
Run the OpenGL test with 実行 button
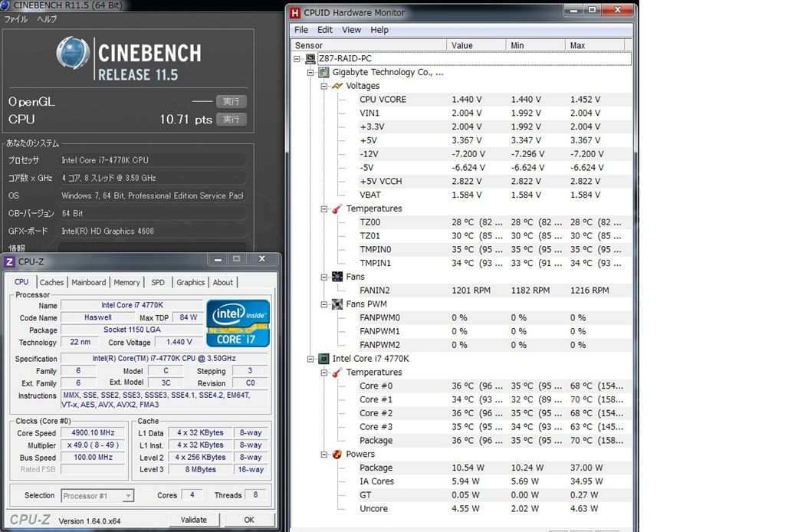(231, 101)
